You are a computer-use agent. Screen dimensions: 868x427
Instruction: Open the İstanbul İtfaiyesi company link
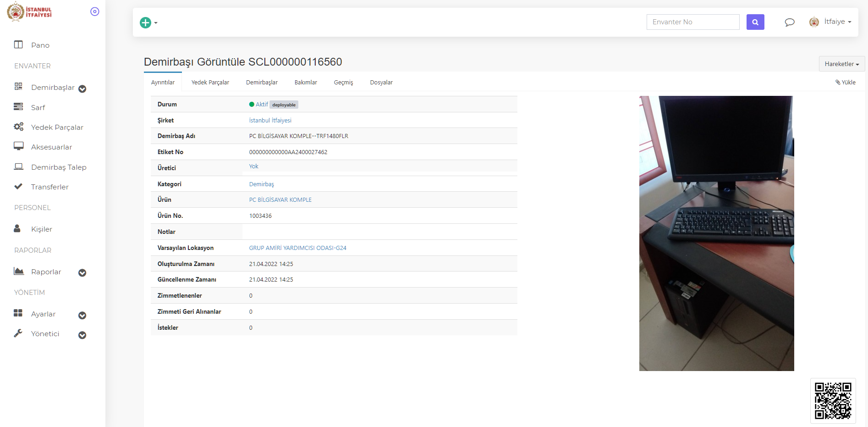click(270, 120)
